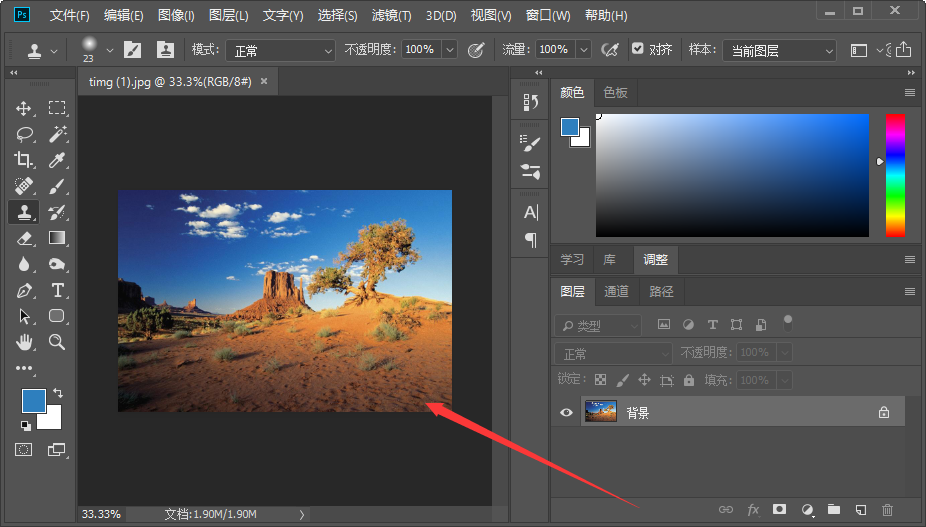Enable airbrush-style build-up effect
This screenshot has width=926, height=527.
[x=609, y=50]
